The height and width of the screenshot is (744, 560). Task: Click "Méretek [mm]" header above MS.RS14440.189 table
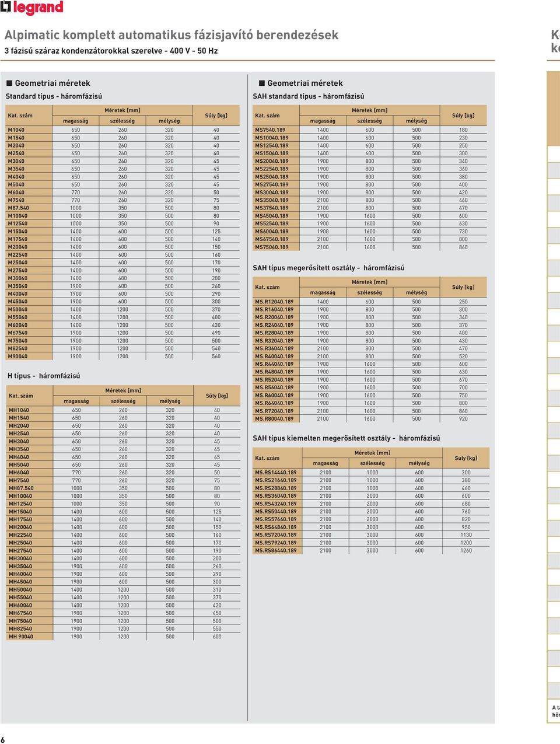372,453
